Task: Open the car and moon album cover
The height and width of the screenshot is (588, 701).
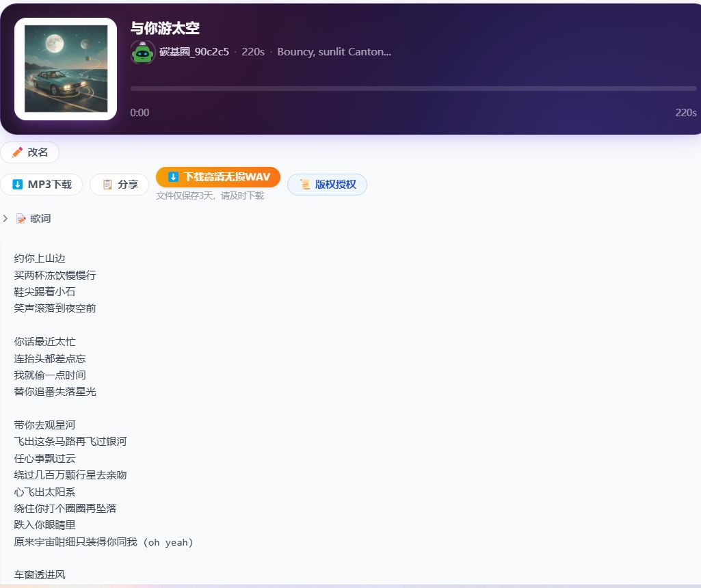Action: [66, 69]
